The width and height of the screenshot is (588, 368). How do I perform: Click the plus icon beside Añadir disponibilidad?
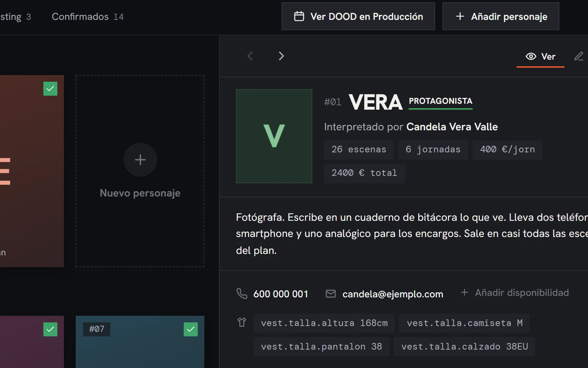coord(465,292)
